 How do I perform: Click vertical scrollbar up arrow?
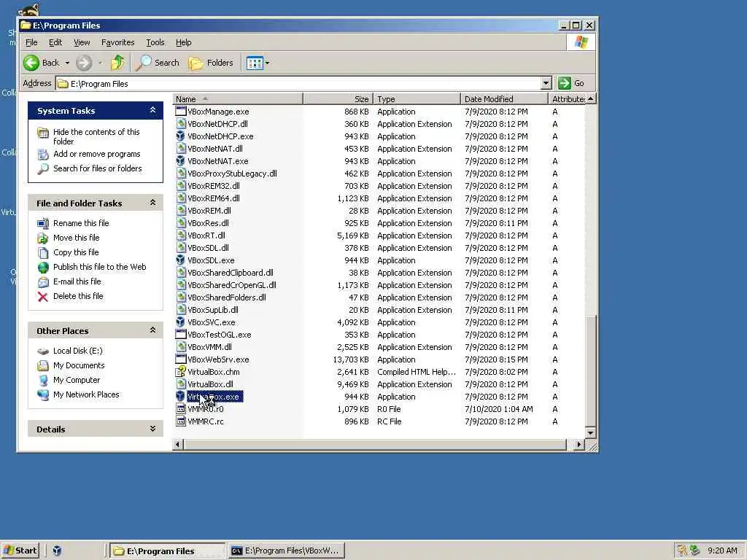tap(591, 98)
